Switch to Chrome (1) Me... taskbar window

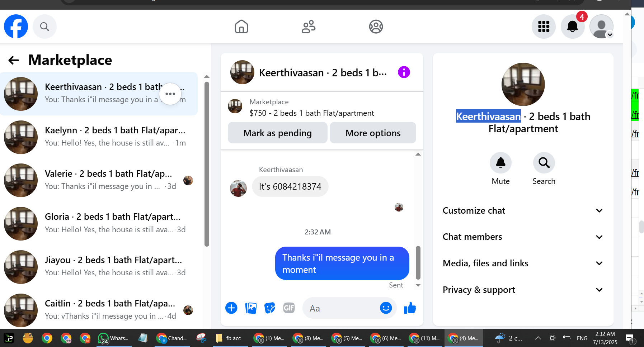click(269, 338)
